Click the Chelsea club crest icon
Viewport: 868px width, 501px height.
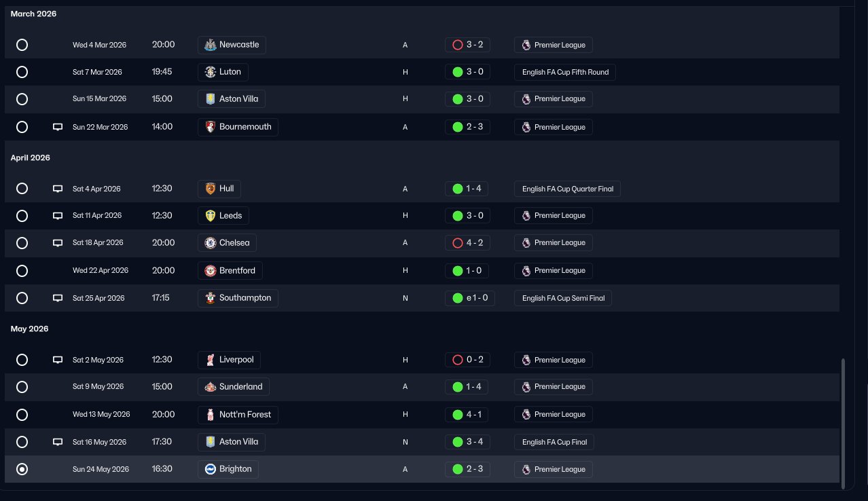tap(211, 243)
